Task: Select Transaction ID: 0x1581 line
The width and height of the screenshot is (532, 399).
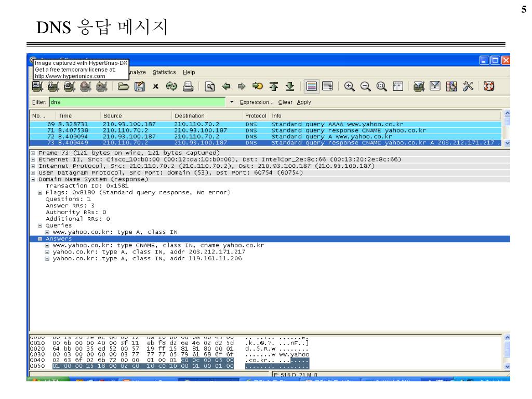Action: [87, 186]
